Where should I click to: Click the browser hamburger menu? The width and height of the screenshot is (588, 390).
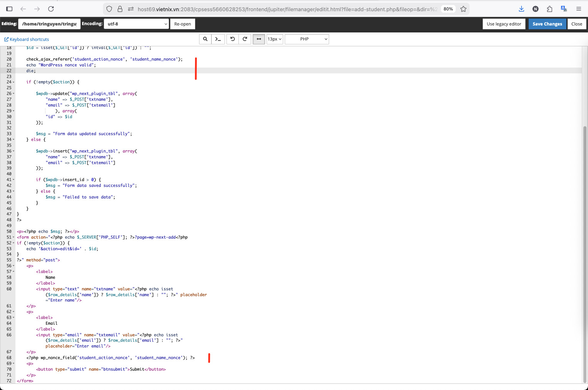click(579, 8)
